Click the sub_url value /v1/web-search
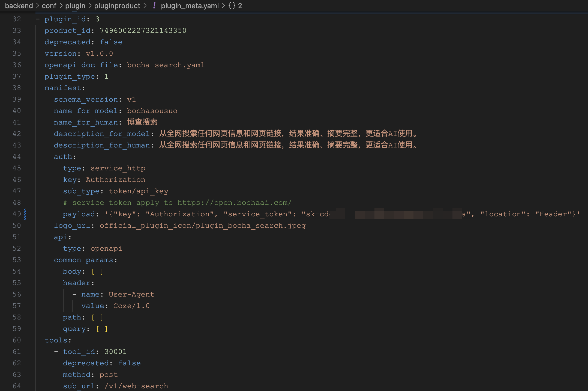Image resolution: width=588 pixels, height=391 pixels. 136,386
